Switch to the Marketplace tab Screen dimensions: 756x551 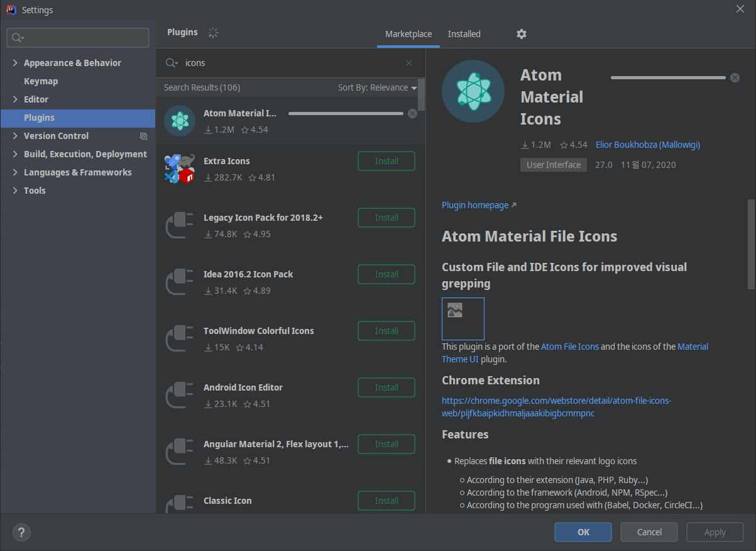pos(408,34)
